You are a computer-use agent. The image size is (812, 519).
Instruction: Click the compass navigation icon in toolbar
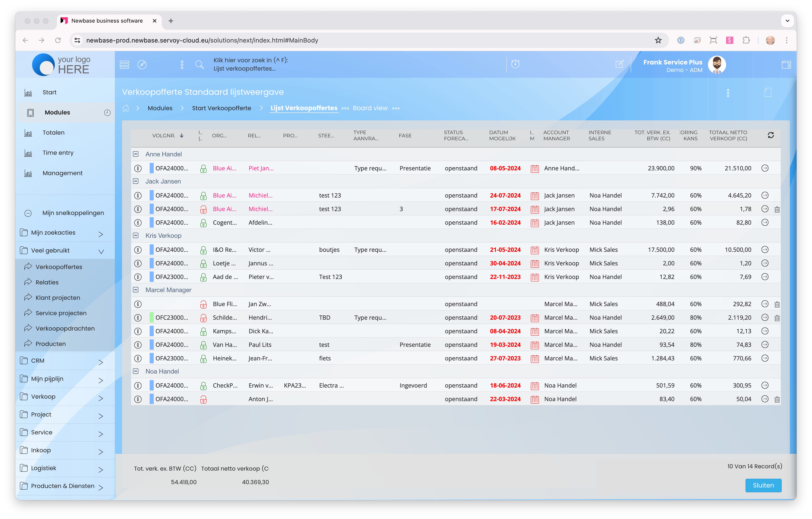pyautogui.click(x=142, y=64)
